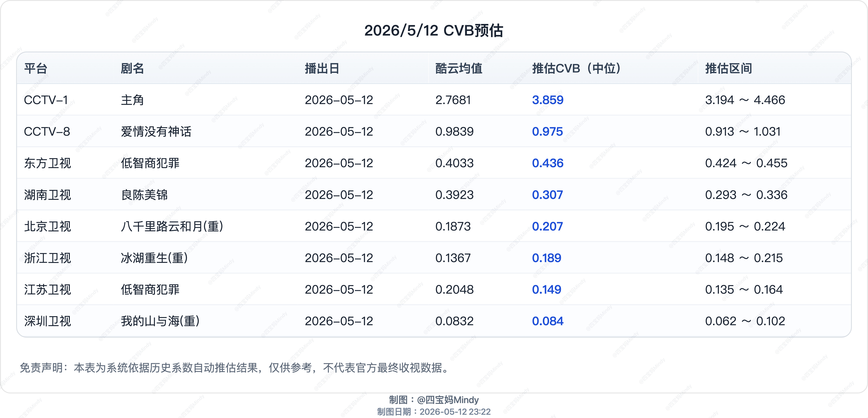Viewport: 868px width, 418px height.
Task: Click the '平台' column header
Action: [36, 68]
